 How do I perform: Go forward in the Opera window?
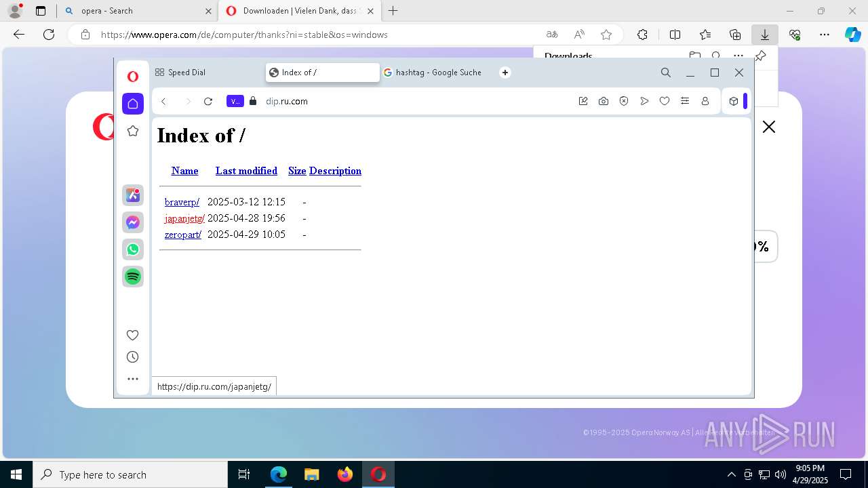click(188, 101)
